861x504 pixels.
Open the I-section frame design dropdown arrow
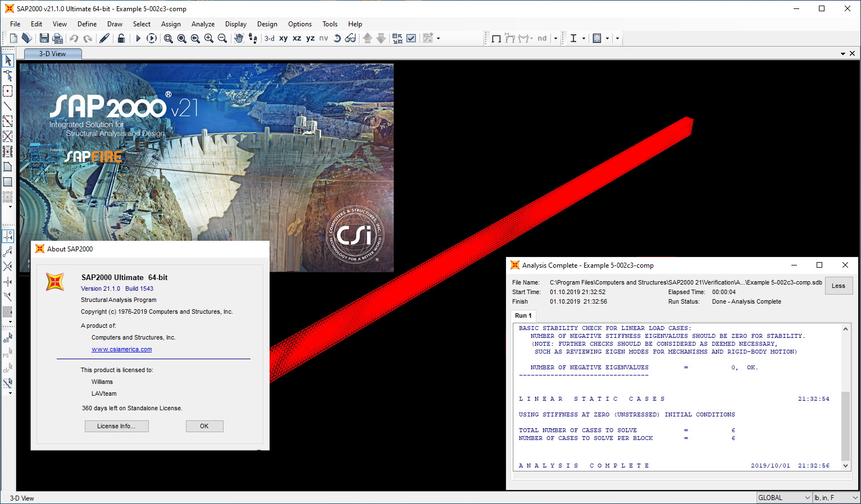(584, 38)
